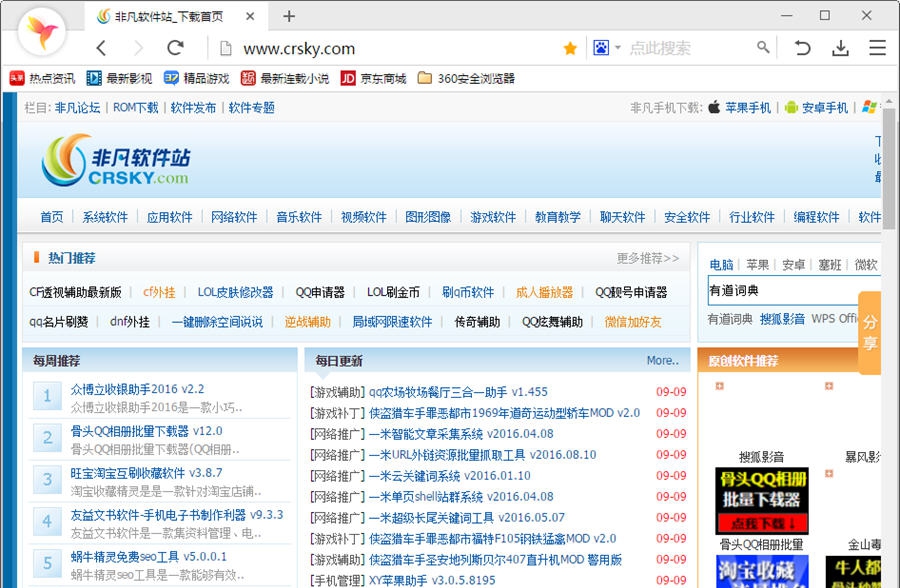Click the 热点资讯 bookmark icon
This screenshot has width=900, height=588.
tap(16, 77)
